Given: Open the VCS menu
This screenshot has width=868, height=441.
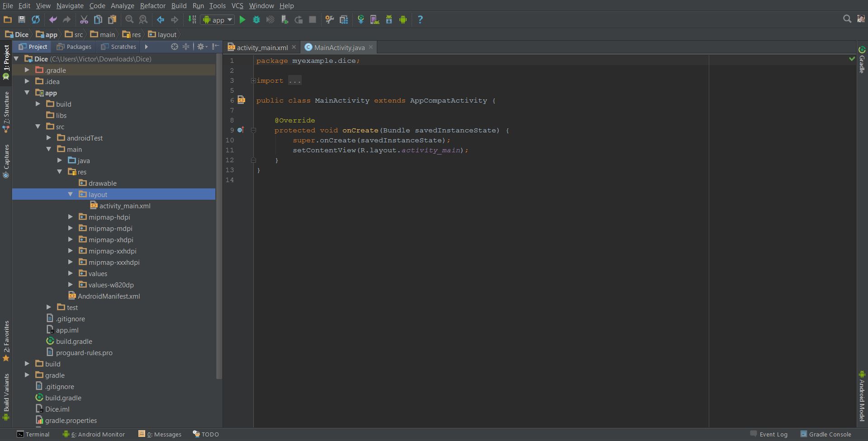Looking at the screenshot, I should tap(237, 6).
